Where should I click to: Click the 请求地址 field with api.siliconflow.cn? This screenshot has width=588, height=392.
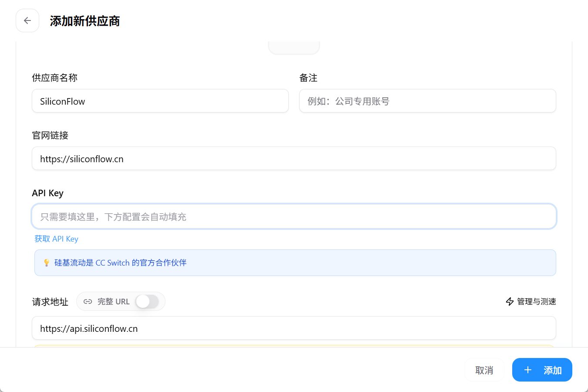click(x=294, y=328)
